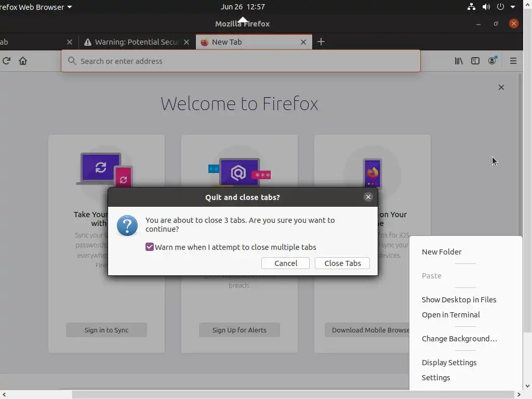
Task: Click the Download Mobile Browser button
Action: (x=367, y=330)
